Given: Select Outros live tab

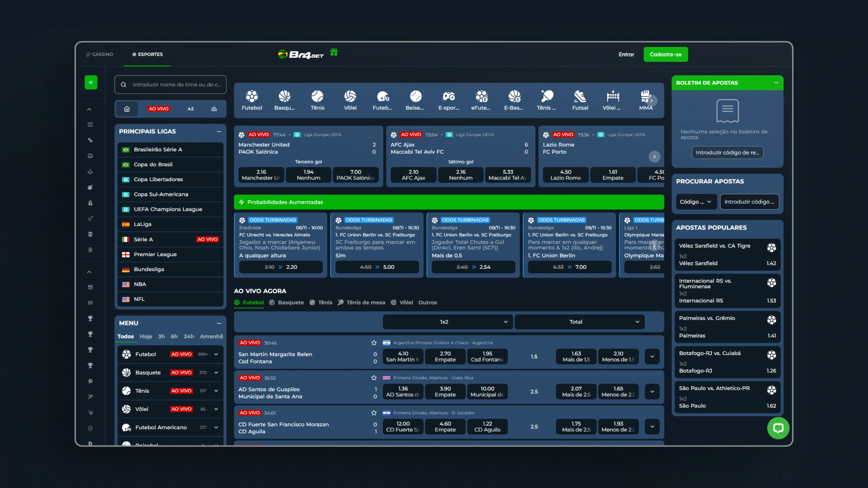Looking at the screenshot, I should click(427, 302).
